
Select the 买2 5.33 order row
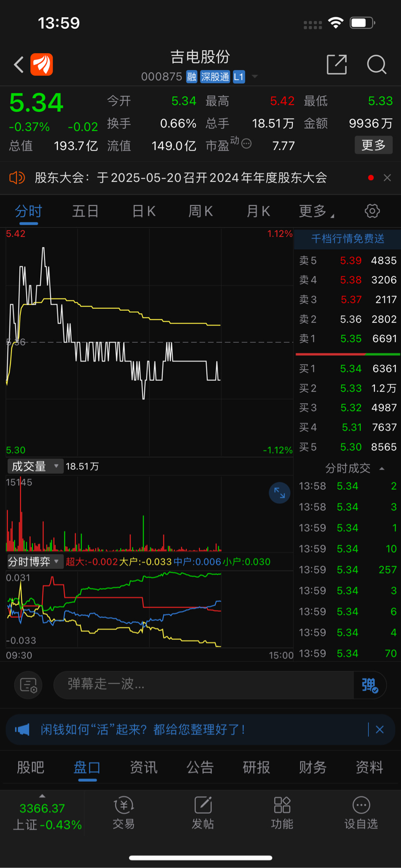348,388
